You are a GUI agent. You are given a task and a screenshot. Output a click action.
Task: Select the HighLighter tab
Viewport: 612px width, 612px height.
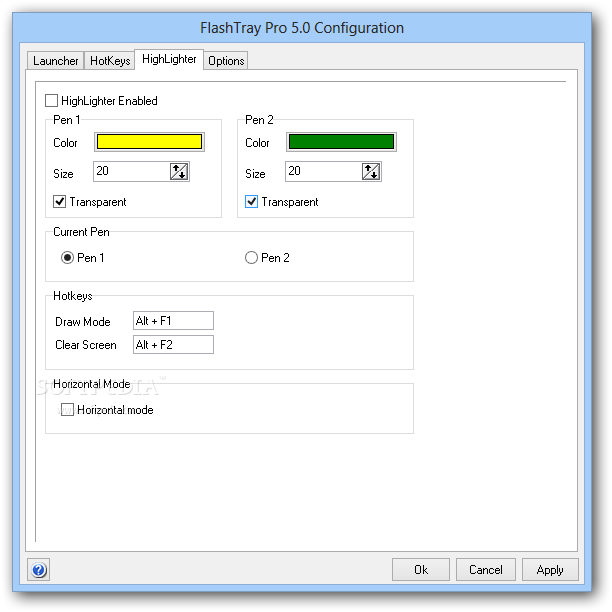pos(169,59)
